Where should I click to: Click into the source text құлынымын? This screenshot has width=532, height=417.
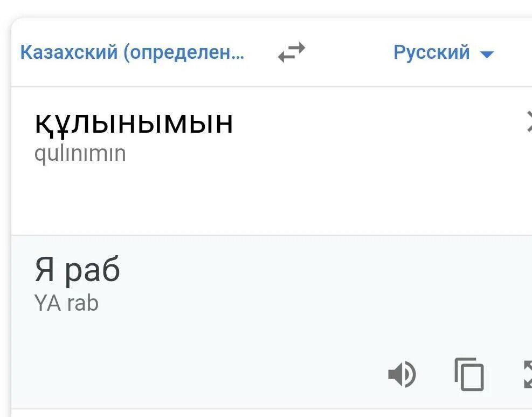point(134,123)
